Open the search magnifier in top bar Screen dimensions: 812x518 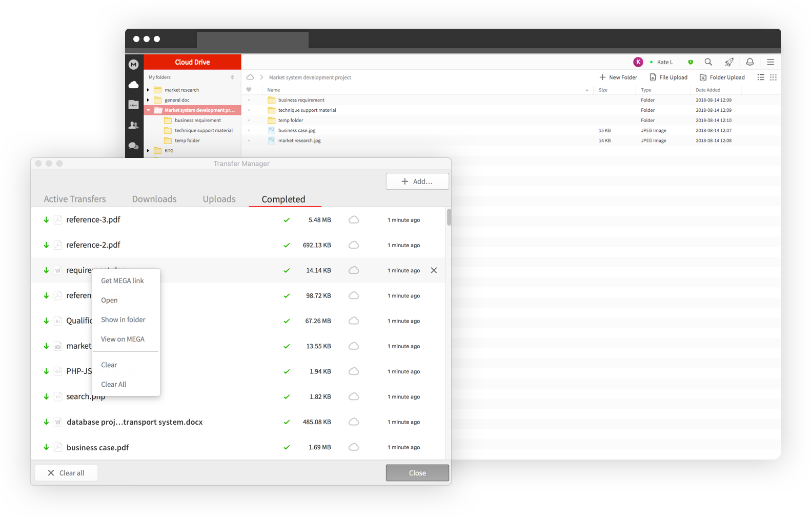pos(708,62)
